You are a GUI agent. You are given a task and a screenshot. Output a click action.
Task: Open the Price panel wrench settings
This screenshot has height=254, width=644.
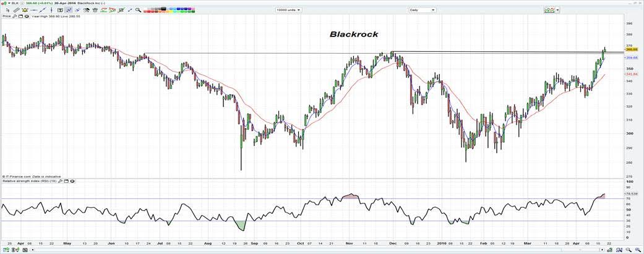(x=15, y=16)
